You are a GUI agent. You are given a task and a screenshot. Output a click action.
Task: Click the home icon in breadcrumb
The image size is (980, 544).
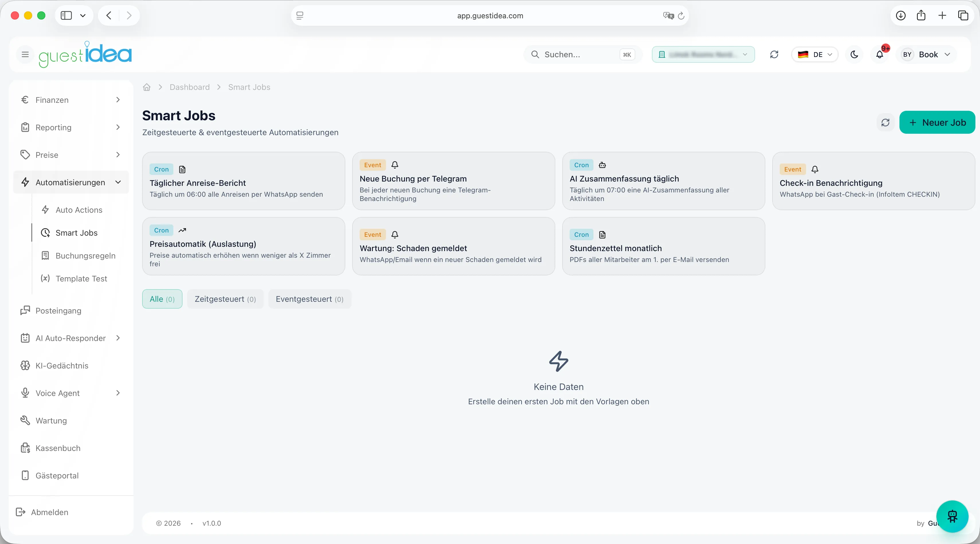click(x=146, y=87)
